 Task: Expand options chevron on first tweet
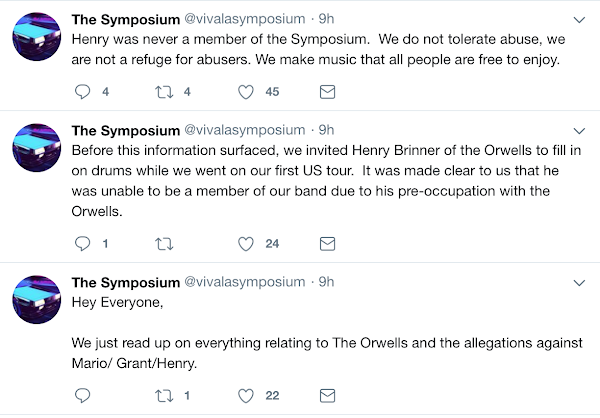tap(578, 19)
